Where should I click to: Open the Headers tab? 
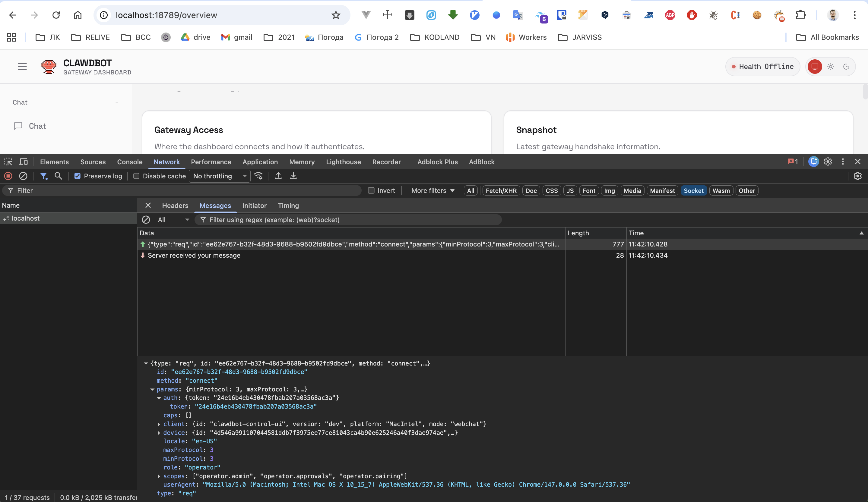(175, 206)
